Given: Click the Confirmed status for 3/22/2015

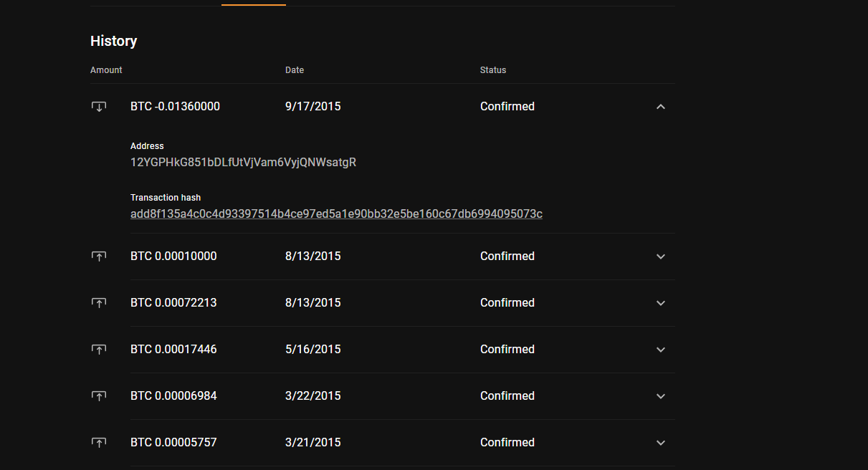Looking at the screenshot, I should [x=507, y=396].
